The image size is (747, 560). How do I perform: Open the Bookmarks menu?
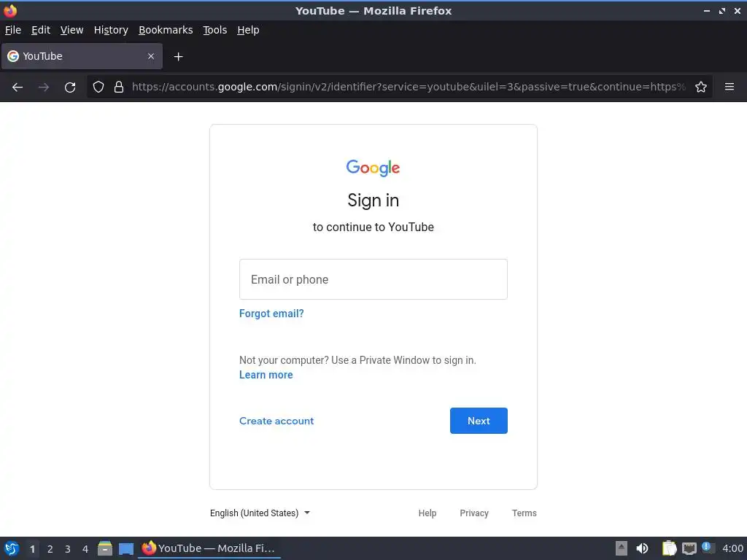coord(166,30)
